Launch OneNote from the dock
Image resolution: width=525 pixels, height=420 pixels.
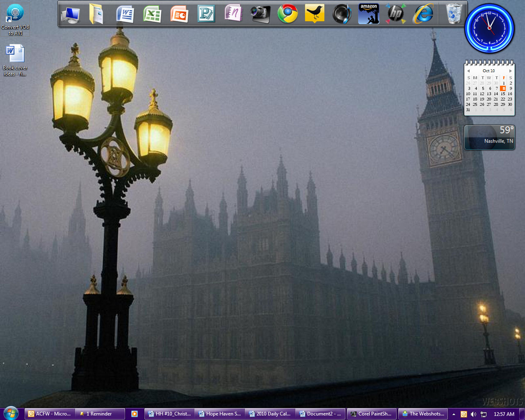[x=233, y=14]
